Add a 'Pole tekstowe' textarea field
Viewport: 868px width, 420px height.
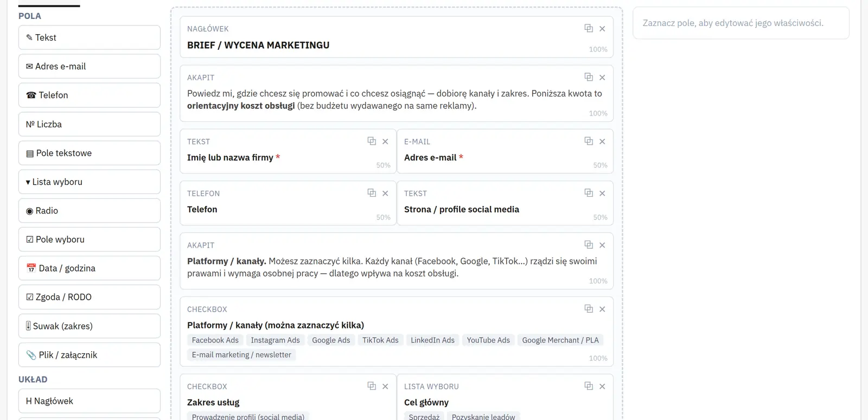pyautogui.click(x=90, y=153)
